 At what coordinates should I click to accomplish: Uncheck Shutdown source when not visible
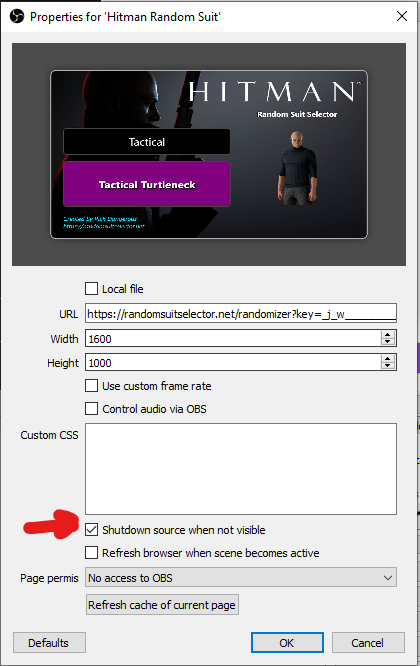[91, 530]
